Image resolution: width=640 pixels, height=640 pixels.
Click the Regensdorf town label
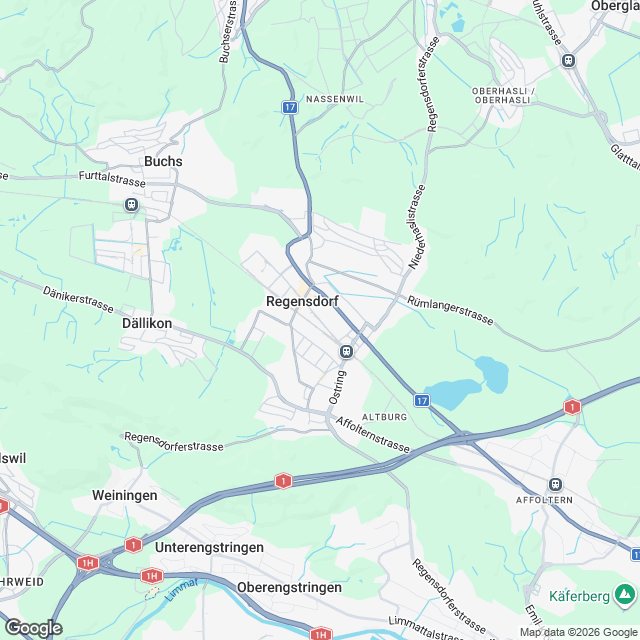302,302
